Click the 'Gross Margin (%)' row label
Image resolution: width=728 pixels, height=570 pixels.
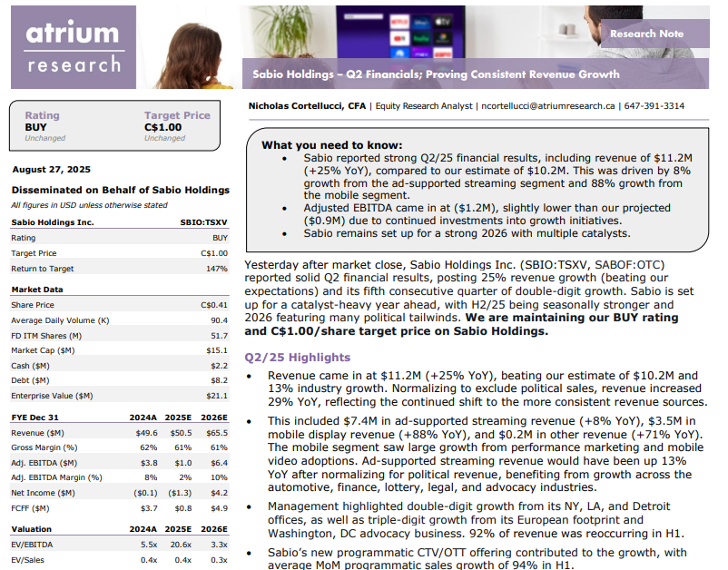44,447
